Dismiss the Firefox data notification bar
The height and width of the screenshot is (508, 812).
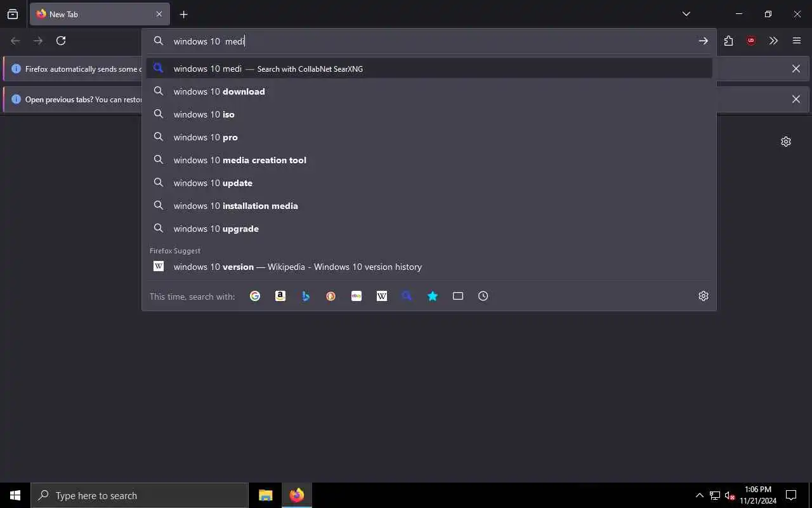click(x=796, y=69)
